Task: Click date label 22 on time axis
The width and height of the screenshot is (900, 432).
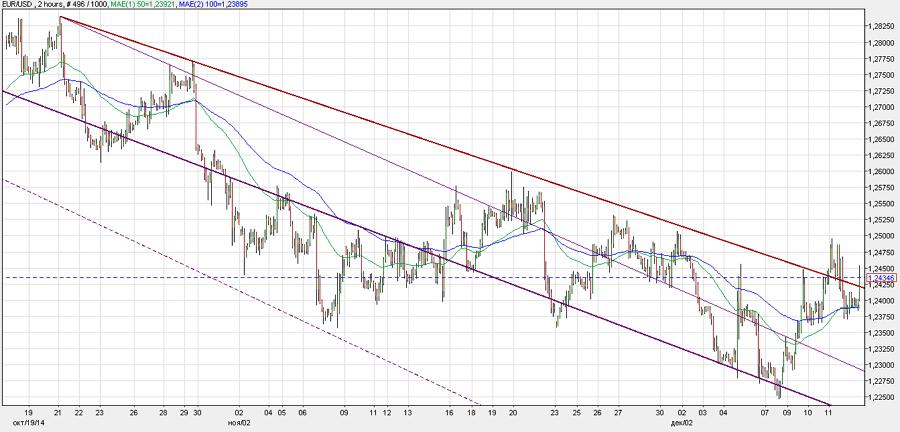Action: (80, 412)
